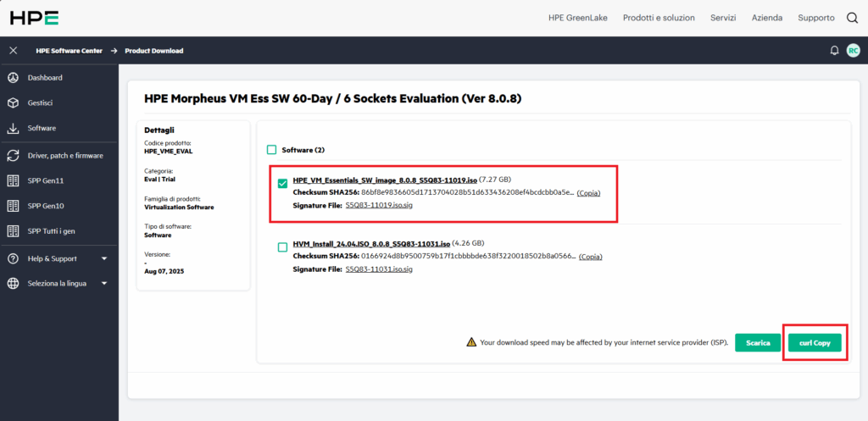
Task: Click the Dettagli panel heading
Action: click(x=159, y=130)
